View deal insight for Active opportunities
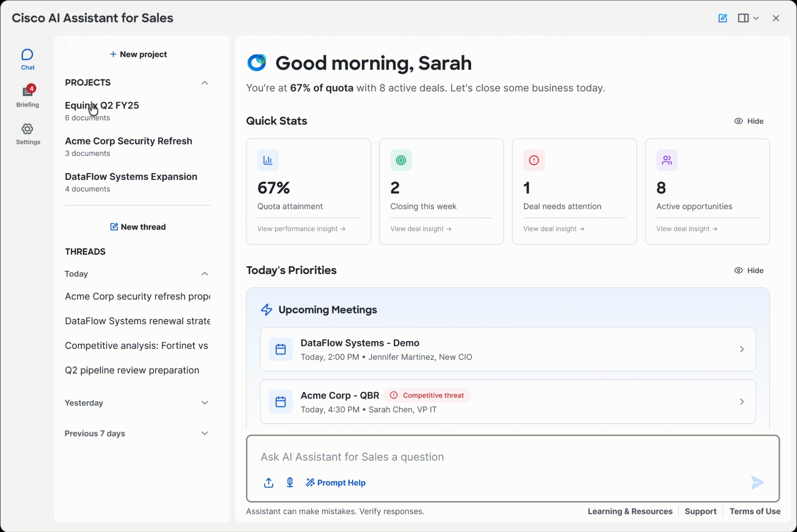The height and width of the screenshot is (532, 797). 687,229
